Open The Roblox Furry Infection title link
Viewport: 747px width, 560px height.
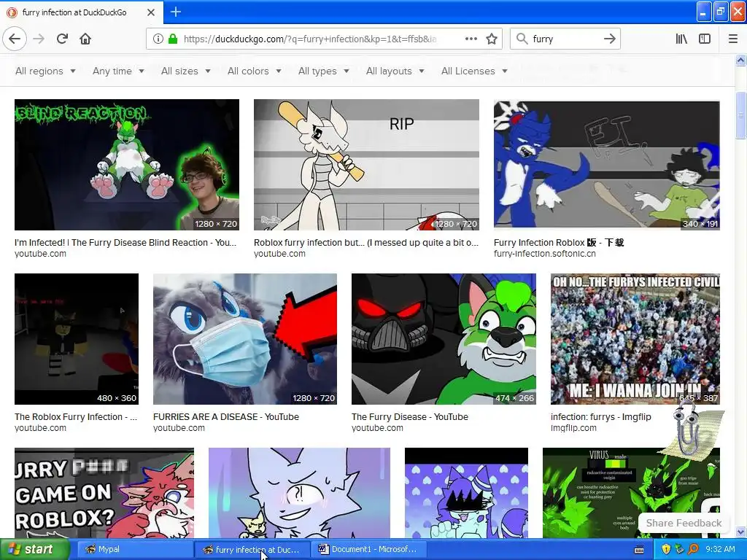coord(76,416)
